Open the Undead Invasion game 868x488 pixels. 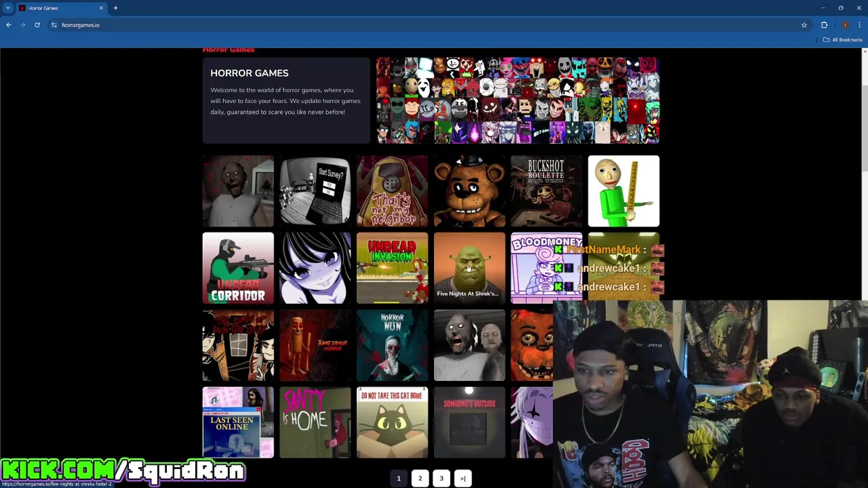click(393, 268)
